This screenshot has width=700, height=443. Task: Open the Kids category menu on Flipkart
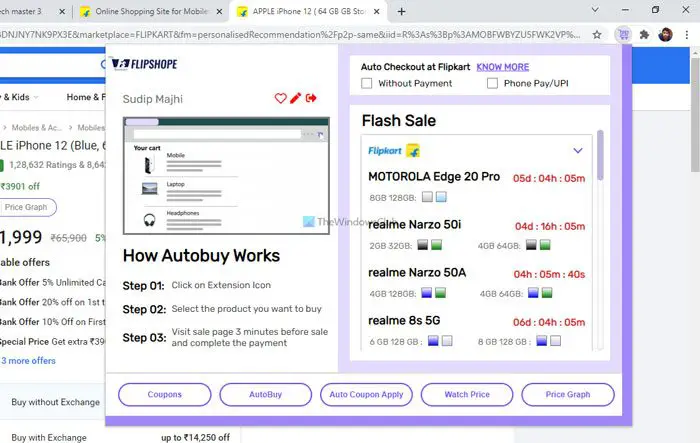tap(20, 97)
